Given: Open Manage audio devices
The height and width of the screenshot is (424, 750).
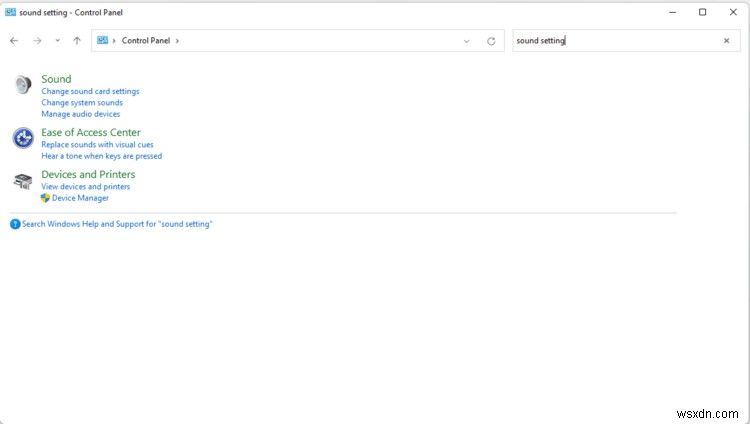Looking at the screenshot, I should click(x=80, y=114).
